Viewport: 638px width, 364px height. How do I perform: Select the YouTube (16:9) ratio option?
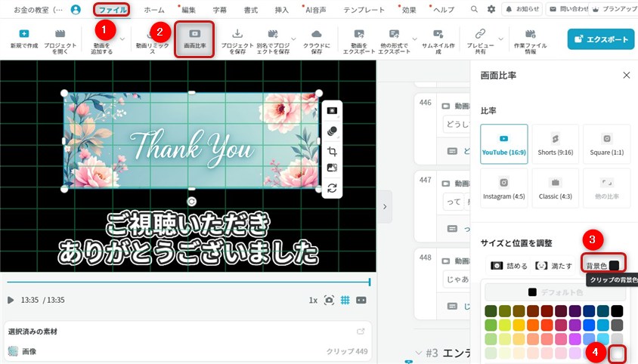[504, 146]
